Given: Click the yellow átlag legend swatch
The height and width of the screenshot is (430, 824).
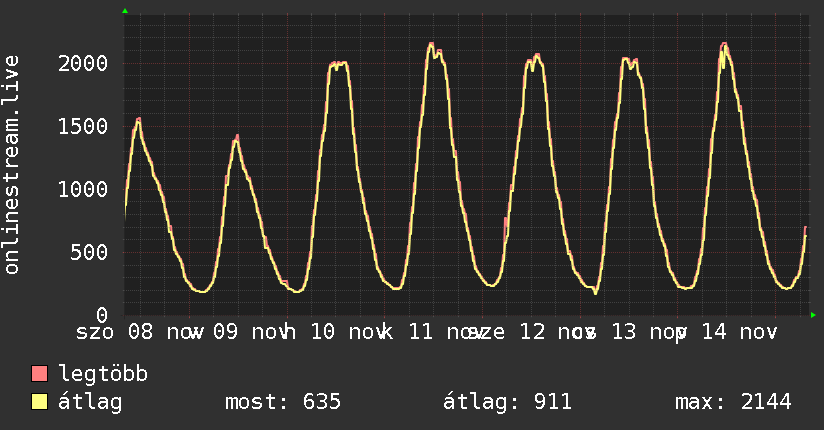Looking at the screenshot, I should [40, 403].
